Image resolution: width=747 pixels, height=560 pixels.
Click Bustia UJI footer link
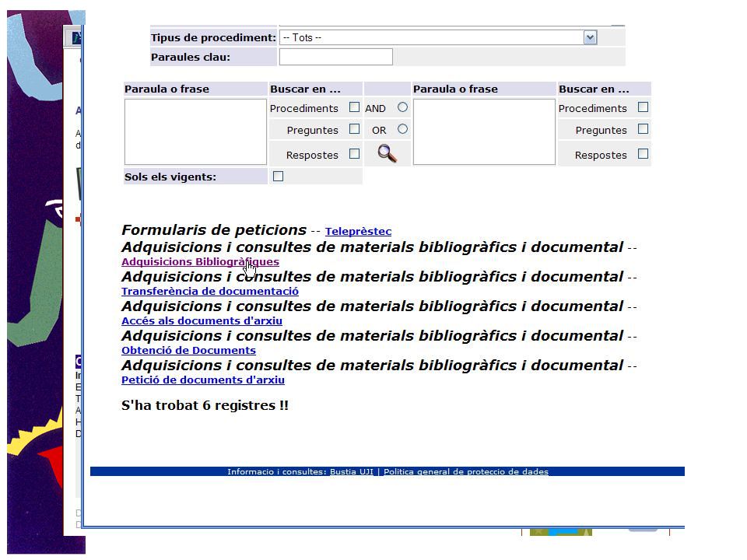(x=352, y=472)
